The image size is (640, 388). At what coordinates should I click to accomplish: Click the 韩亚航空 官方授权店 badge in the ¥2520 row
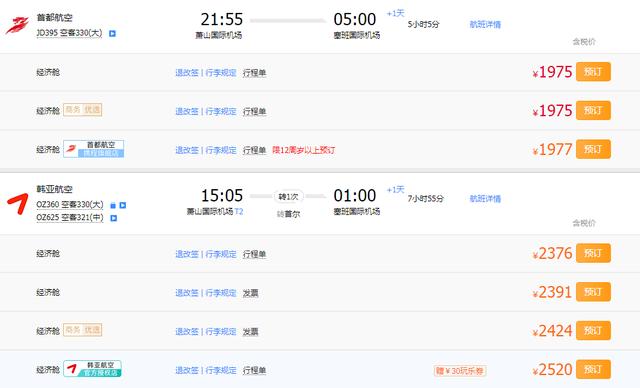click(x=92, y=369)
